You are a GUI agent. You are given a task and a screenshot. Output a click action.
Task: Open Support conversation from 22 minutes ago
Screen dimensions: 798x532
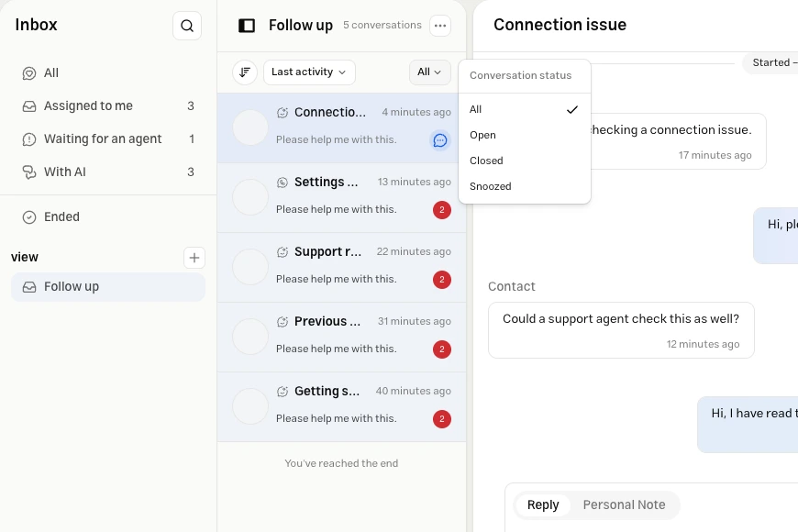(x=341, y=267)
